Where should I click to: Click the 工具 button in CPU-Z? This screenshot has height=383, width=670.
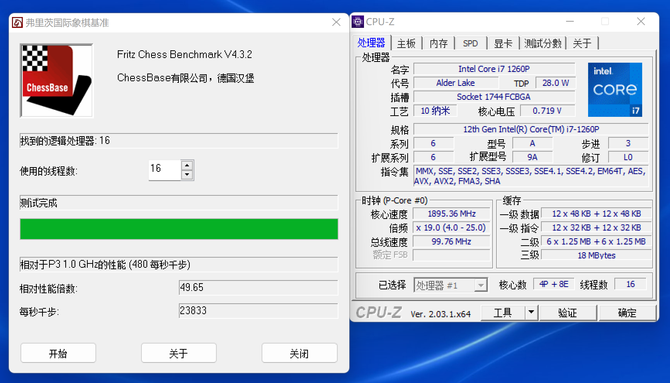tap(503, 313)
